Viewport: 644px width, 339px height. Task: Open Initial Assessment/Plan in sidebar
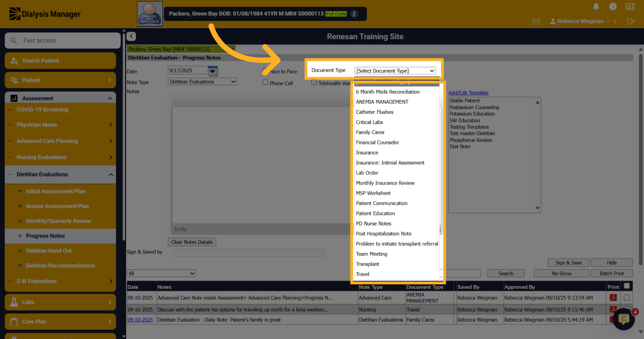[x=56, y=191]
